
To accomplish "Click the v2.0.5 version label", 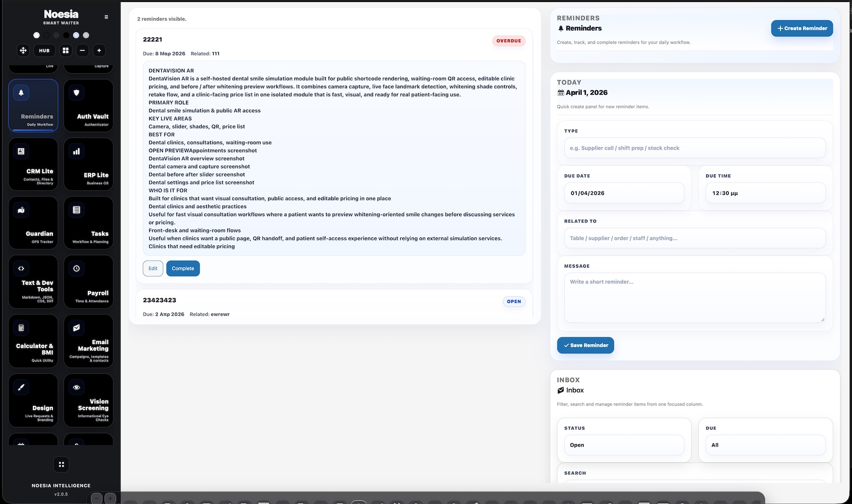I will point(61,494).
